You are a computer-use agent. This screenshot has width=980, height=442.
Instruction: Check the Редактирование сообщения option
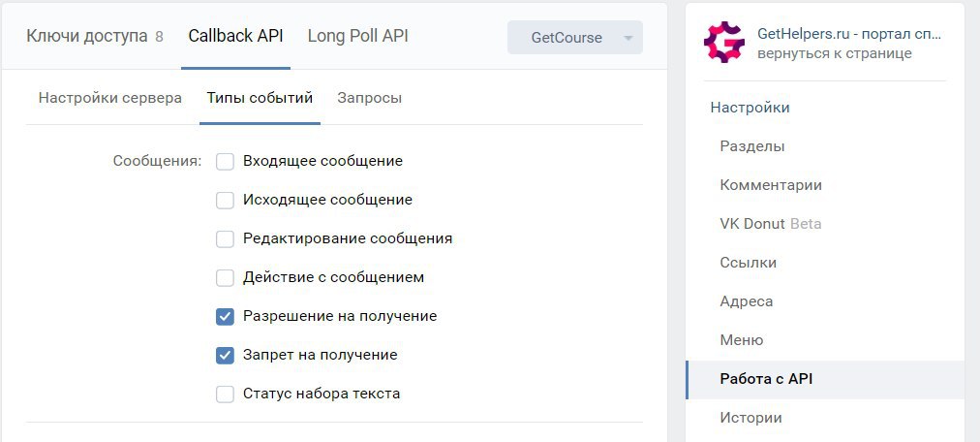click(225, 238)
